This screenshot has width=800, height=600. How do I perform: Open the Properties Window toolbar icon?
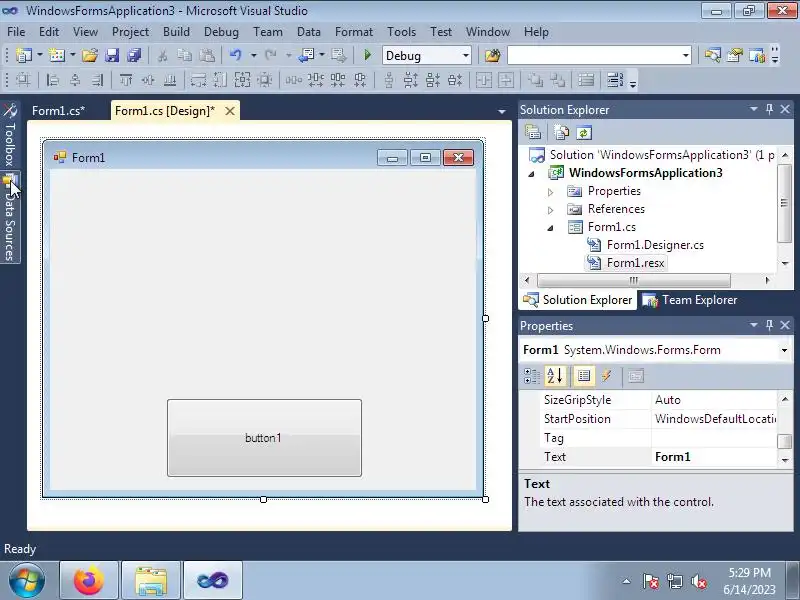tap(735, 55)
